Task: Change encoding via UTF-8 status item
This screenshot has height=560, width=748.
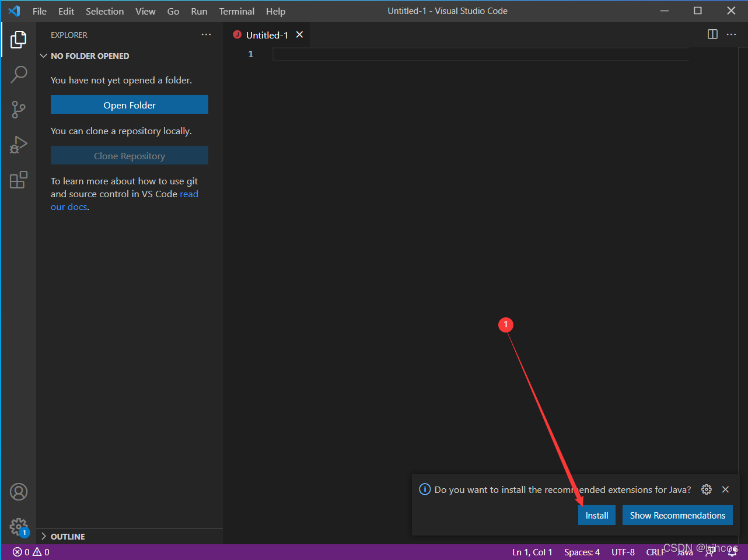Action: (x=623, y=552)
